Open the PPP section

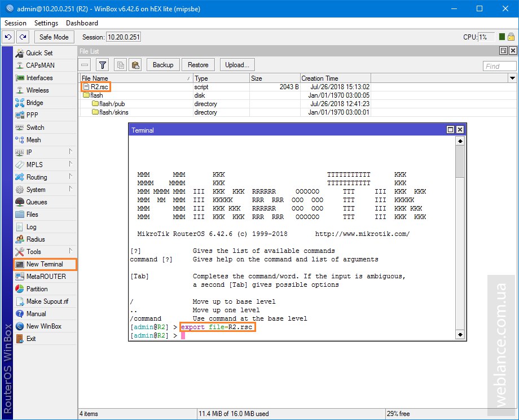[45, 115]
